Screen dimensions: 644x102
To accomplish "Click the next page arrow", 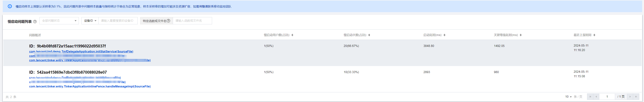I will click(630, 97).
